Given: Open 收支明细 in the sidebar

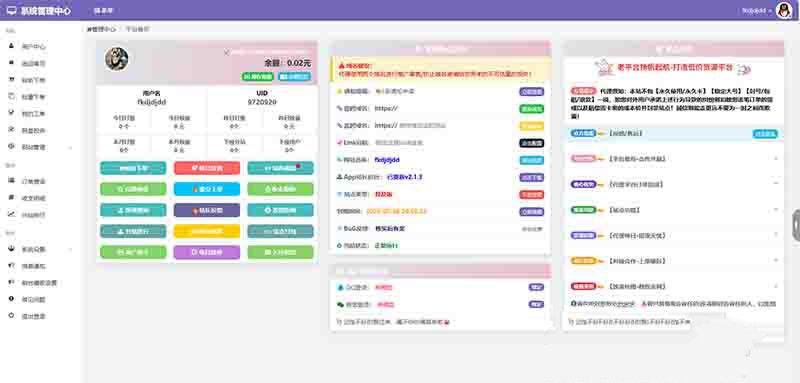Looking at the screenshot, I should (x=34, y=198).
